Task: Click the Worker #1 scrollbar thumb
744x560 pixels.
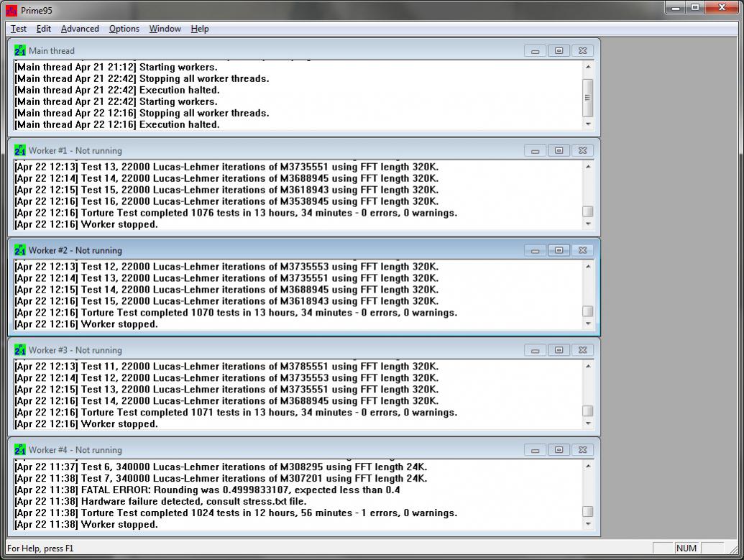Action: pyautogui.click(x=588, y=211)
